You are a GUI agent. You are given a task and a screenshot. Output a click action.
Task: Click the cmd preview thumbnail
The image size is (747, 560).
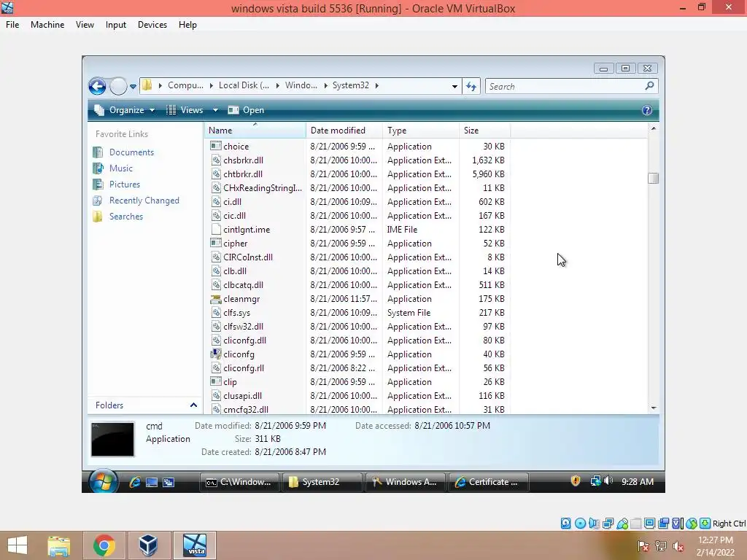pos(113,439)
